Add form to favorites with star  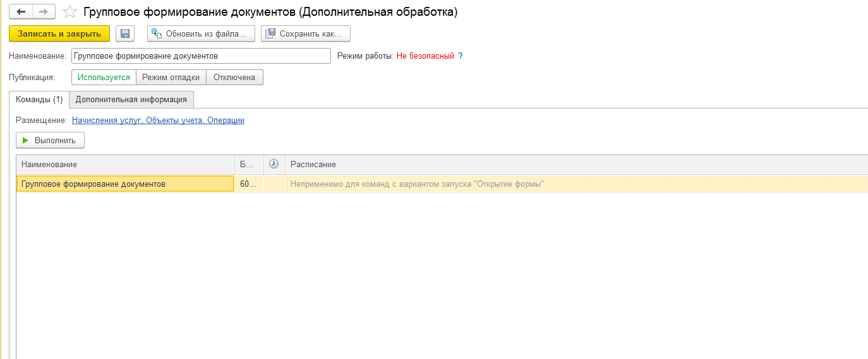pyautogui.click(x=71, y=11)
